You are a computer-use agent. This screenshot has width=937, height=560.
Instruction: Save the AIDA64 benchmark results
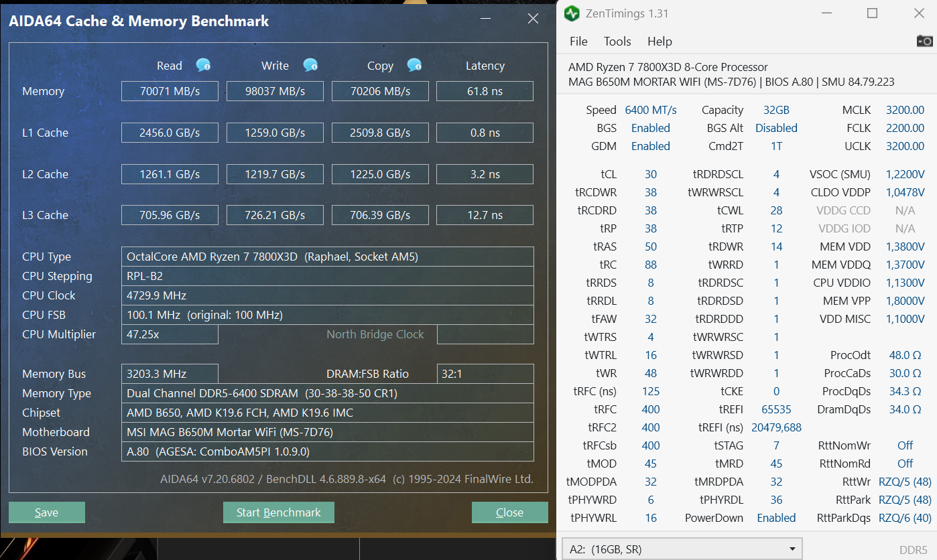coord(47,512)
